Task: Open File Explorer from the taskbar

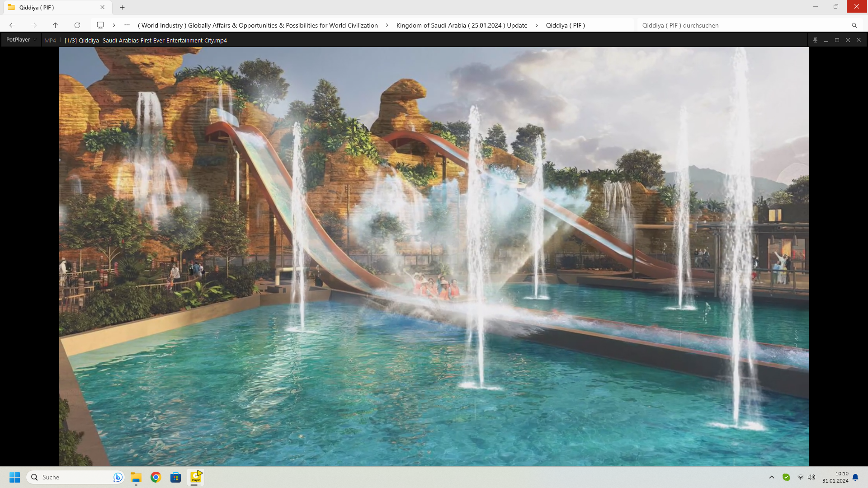Action: click(136, 477)
